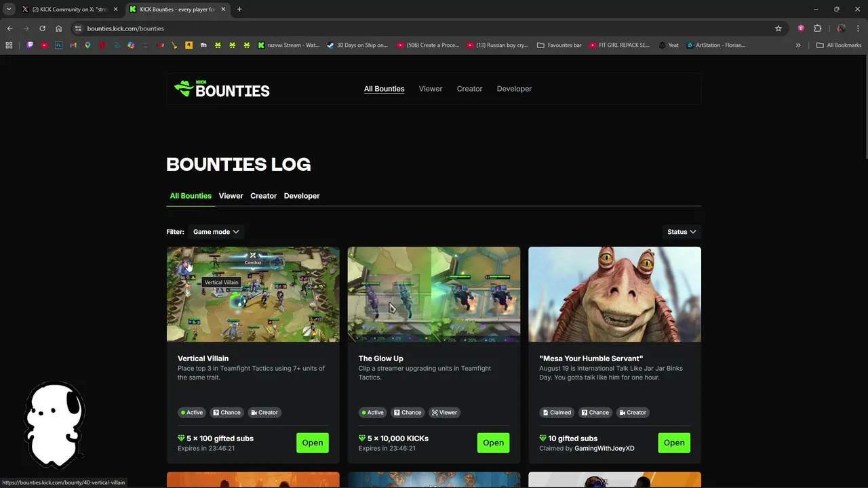Open the YouTube bookmark icon
The height and width of the screenshot is (488, 868).
[44, 45]
